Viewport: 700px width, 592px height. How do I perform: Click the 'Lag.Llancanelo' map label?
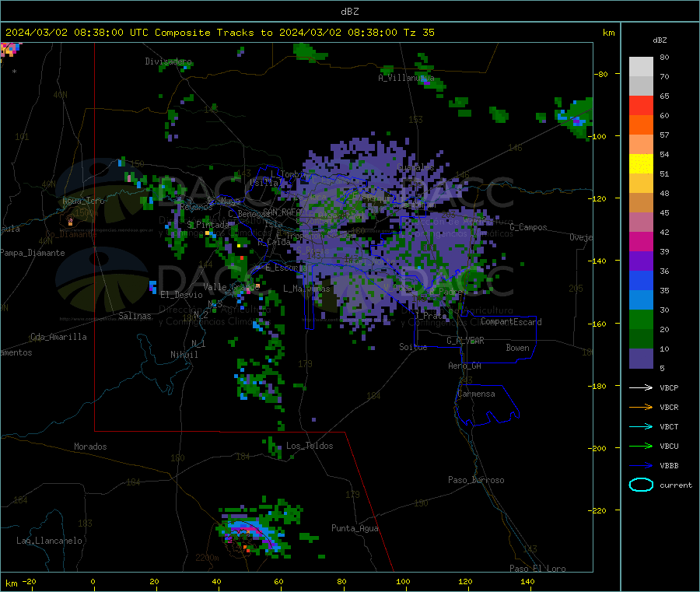49,541
